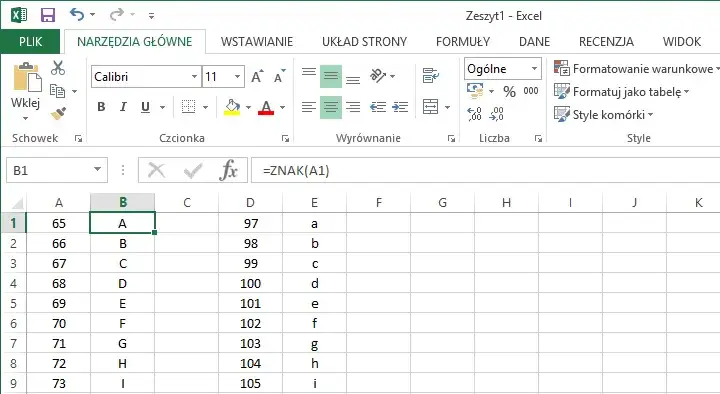Apply percent style formatting
720x394 pixels.
(x=509, y=91)
